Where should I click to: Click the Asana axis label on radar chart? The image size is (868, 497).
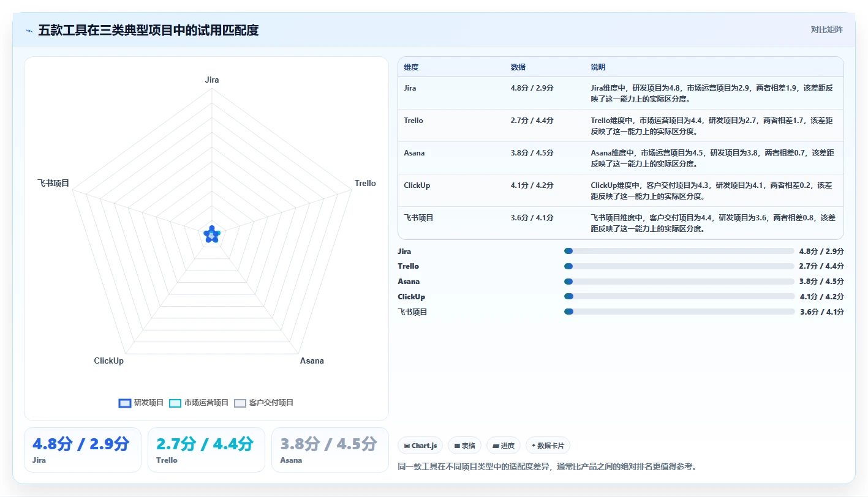click(312, 361)
